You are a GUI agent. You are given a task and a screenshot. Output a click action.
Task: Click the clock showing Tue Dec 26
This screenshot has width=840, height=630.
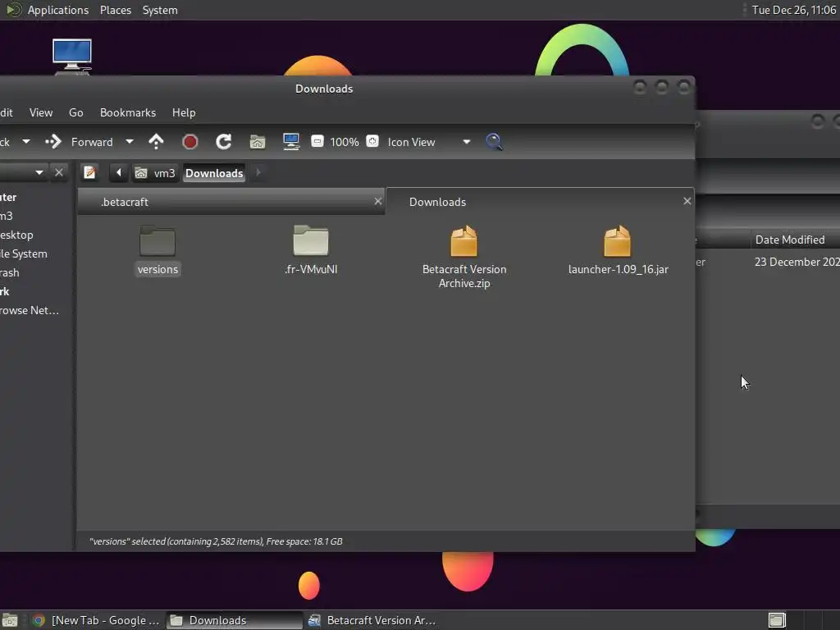(x=793, y=10)
